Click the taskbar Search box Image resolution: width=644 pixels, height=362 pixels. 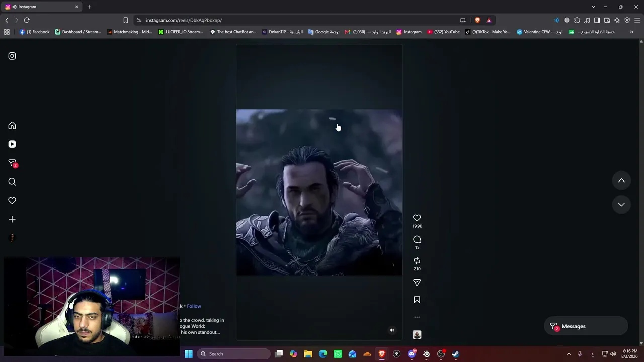(234, 354)
